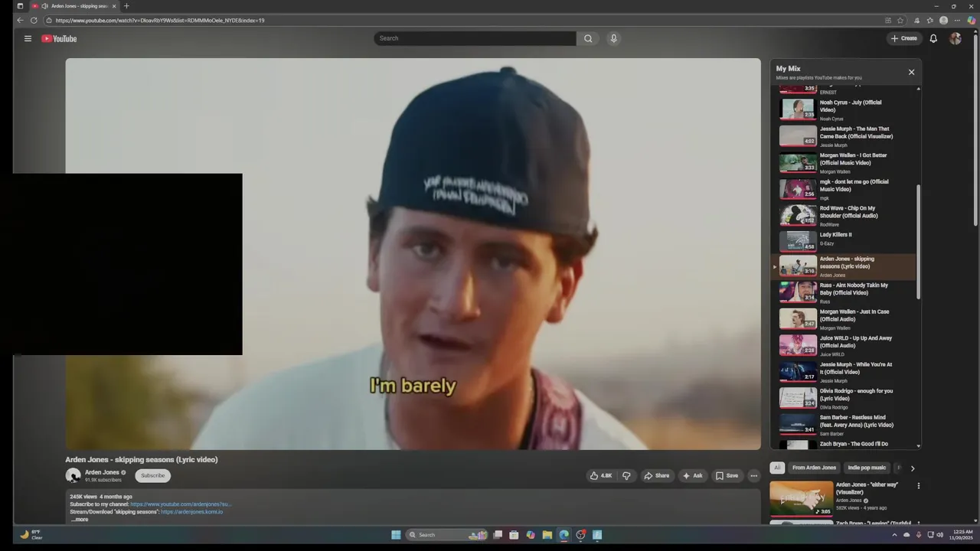This screenshot has height=551, width=980.
Task: Go to YouTube home via logo
Action: click(59, 38)
